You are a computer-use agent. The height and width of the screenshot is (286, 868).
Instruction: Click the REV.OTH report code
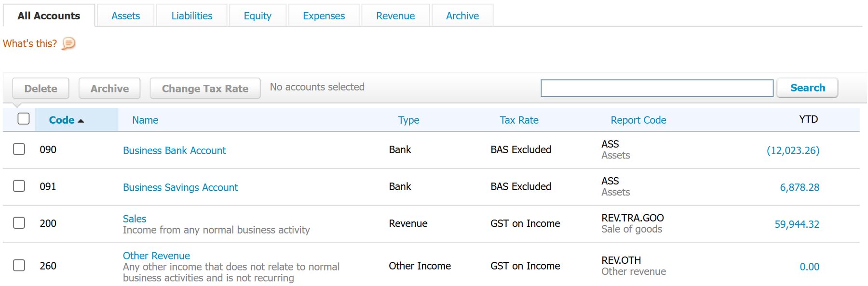tap(621, 260)
